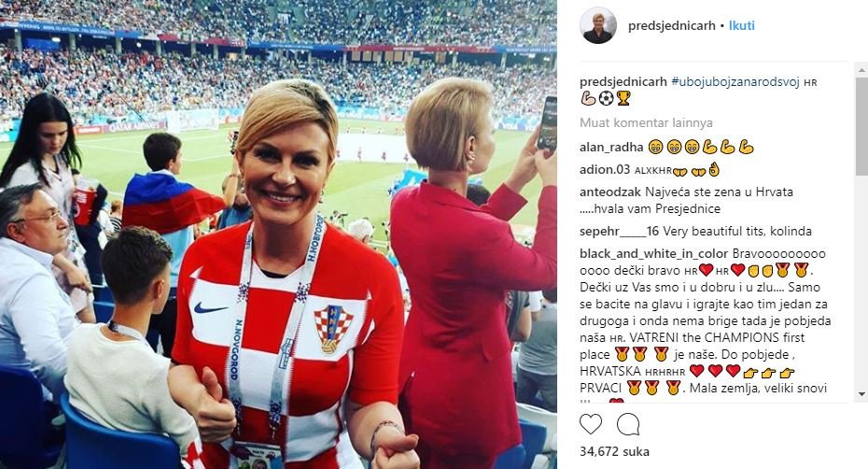Open the predsjednicarh username in the header
The width and height of the screenshot is (868, 469).
(x=672, y=25)
